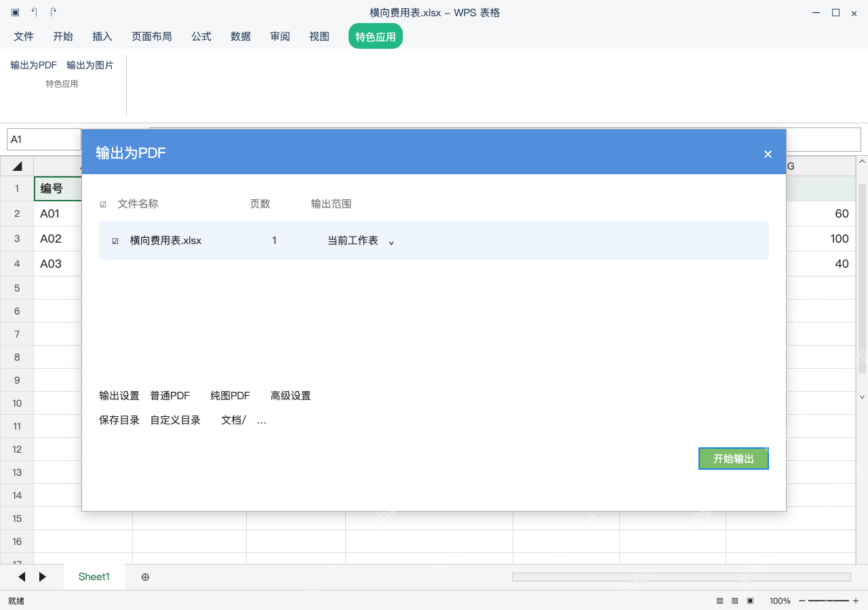The image size is (868, 610).
Task: Open the 文件 menu
Action: [x=24, y=37]
